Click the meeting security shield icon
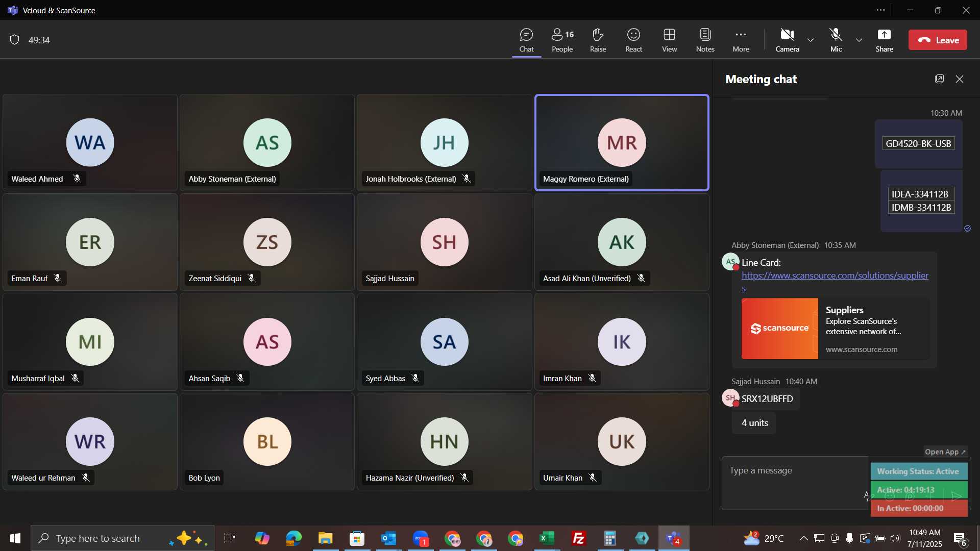The width and height of the screenshot is (980, 551). tap(15, 40)
